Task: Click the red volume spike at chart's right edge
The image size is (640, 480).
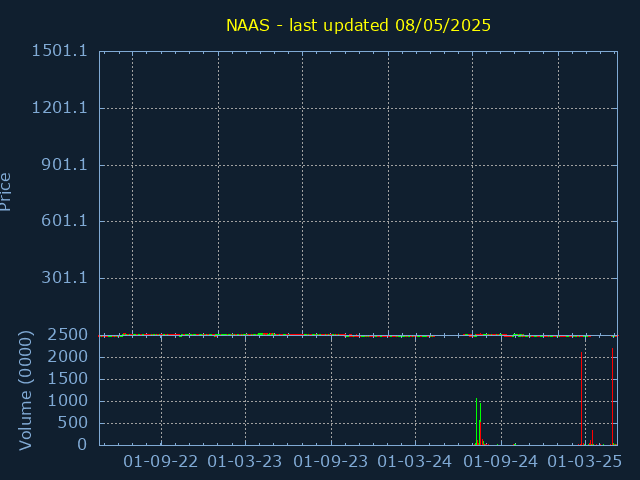Action: [612, 396]
